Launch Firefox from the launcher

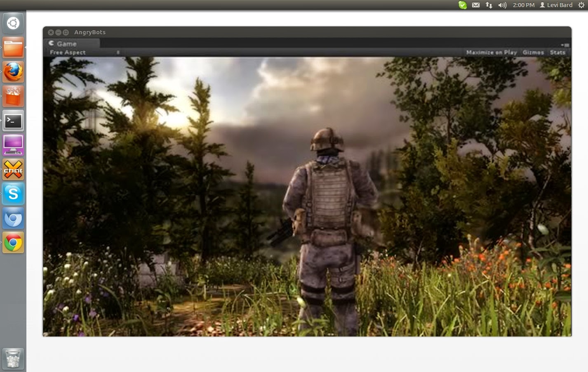point(13,72)
